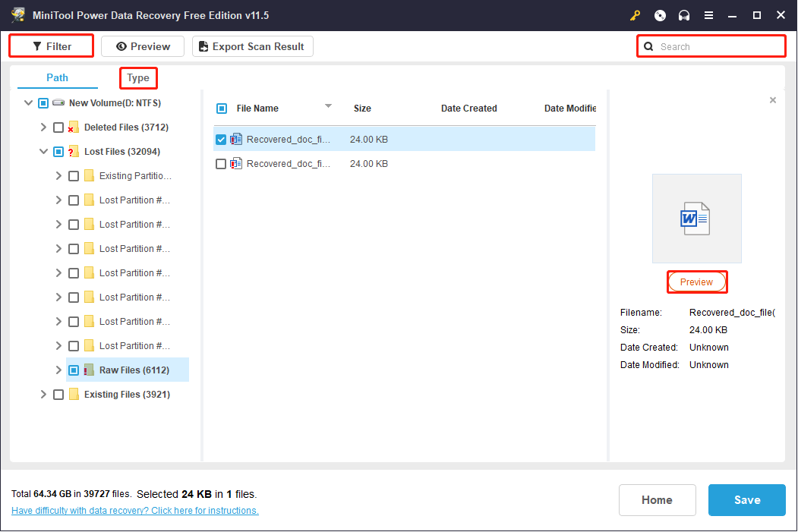Click the Word file icon in the unchecked row
Image resolution: width=798 pixels, height=532 pixels.
[235, 163]
